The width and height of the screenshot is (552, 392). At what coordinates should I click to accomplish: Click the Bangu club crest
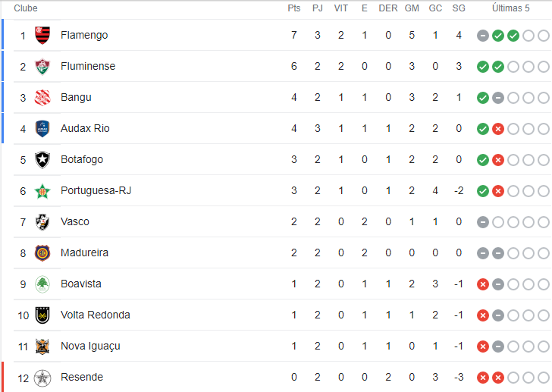click(x=42, y=98)
